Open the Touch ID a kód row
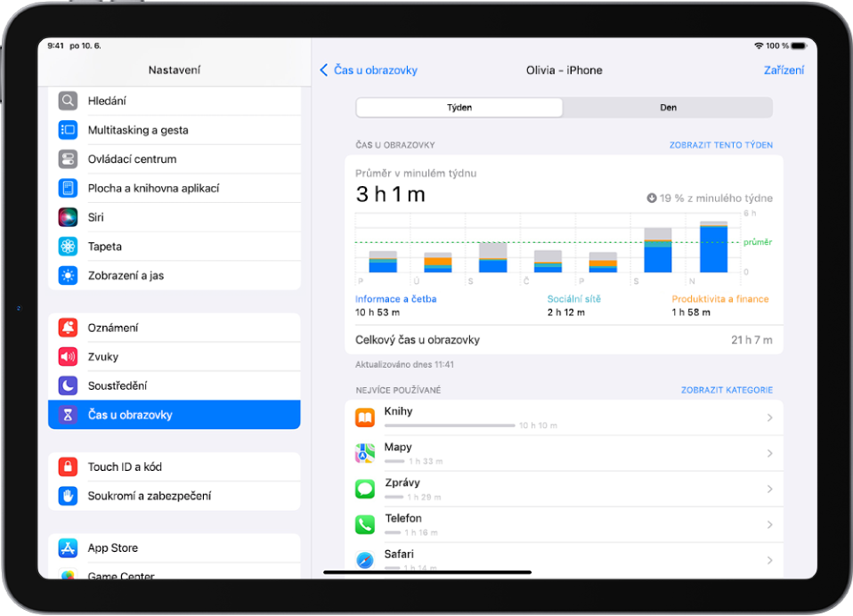The width and height of the screenshot is (853, 616). [x=175, y=466]
